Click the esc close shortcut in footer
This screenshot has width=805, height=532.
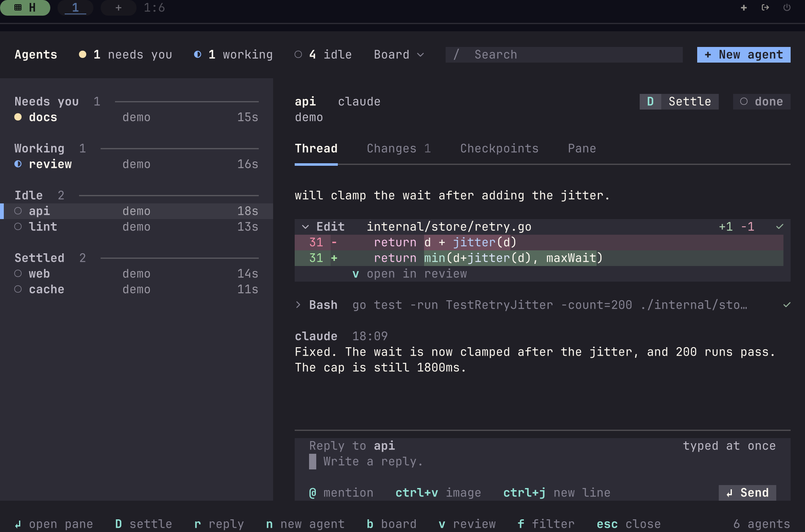point(629,524)
